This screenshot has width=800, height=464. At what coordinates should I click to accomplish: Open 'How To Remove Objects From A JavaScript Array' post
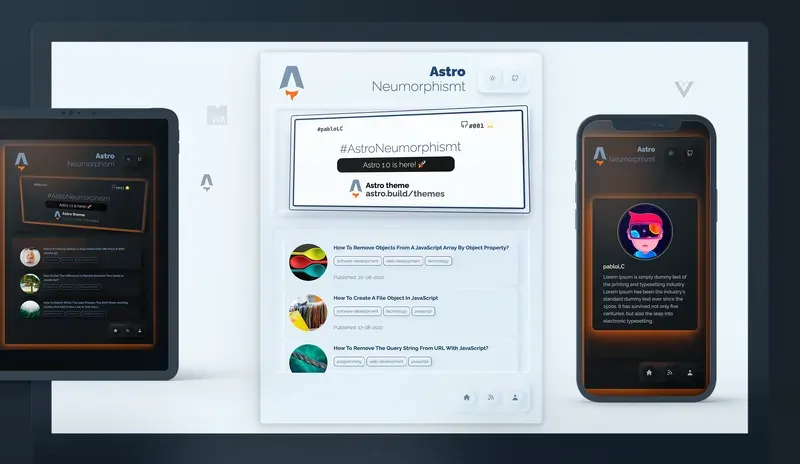tap(421, 247)
